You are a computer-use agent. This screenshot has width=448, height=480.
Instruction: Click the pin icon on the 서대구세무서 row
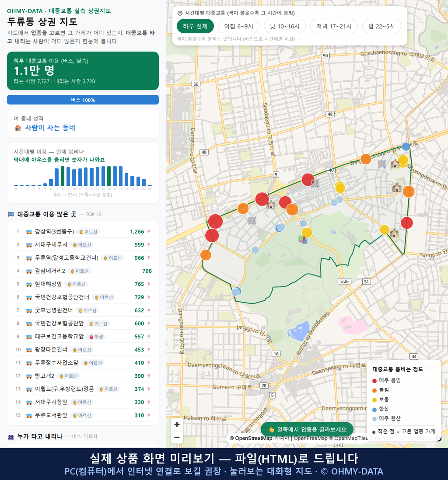(149, 245)
